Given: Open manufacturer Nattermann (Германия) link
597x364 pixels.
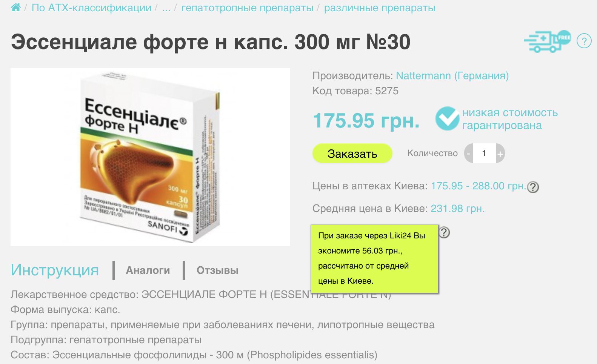Looking at the screenshot, I should [x=452, y=76].
